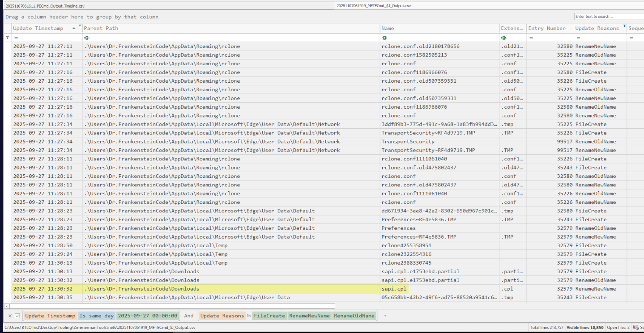Screen dimensions: 644x333
Task: Click the 'Total lines 213,757' status entry
Action: click(x=547, y=328)
